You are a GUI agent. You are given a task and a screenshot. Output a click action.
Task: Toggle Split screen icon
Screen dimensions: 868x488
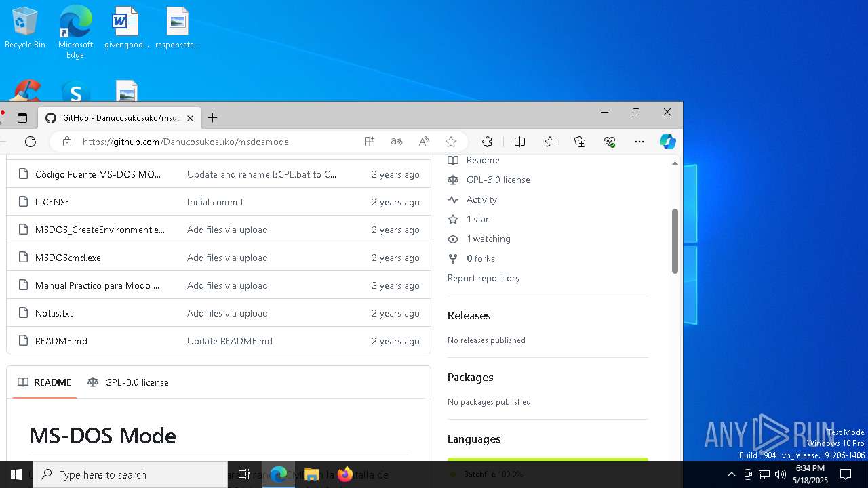click(x=520, y=142)
